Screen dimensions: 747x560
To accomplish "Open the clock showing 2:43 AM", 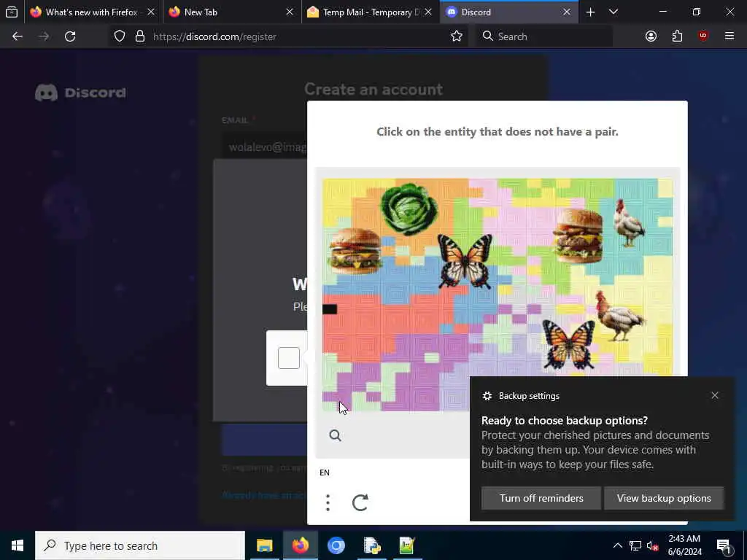I will click(x=684, y=545).
